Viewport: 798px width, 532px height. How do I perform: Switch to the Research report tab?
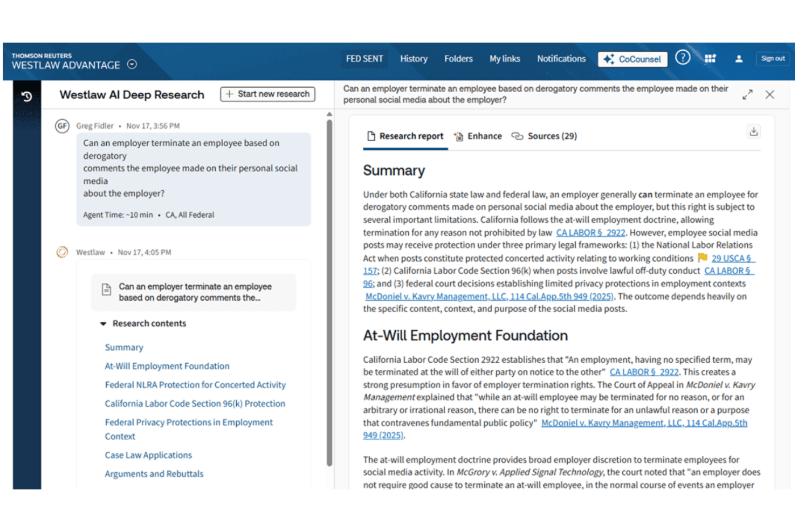[x=405, y=136]
